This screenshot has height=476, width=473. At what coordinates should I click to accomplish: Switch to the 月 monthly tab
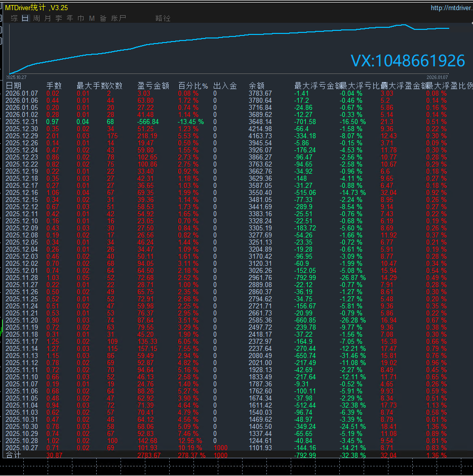(48, 18)
